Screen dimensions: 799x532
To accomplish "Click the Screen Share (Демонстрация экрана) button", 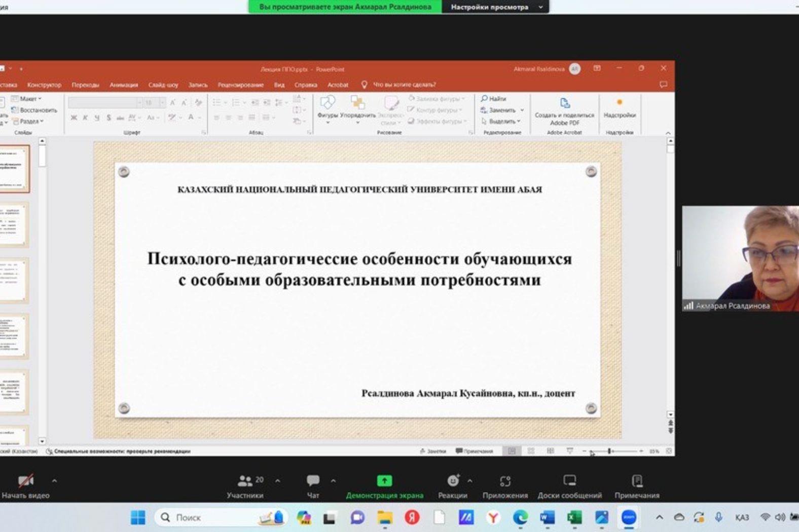I will 384,481.
